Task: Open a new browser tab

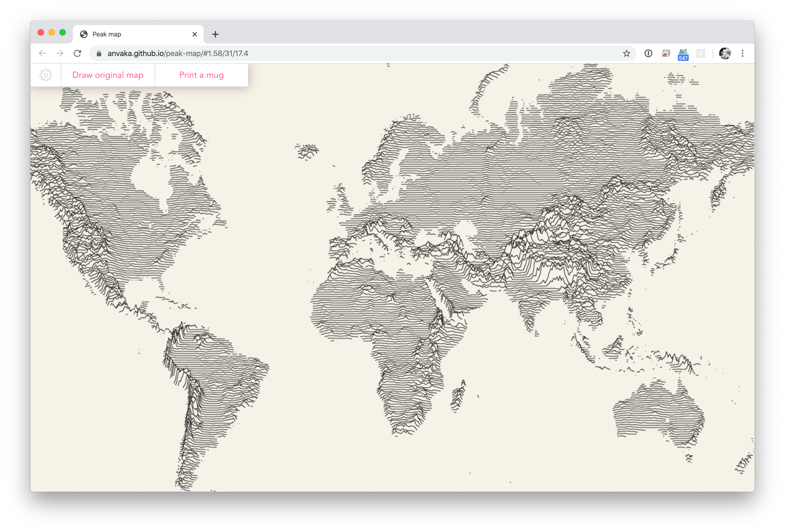Action: (215, 34)
